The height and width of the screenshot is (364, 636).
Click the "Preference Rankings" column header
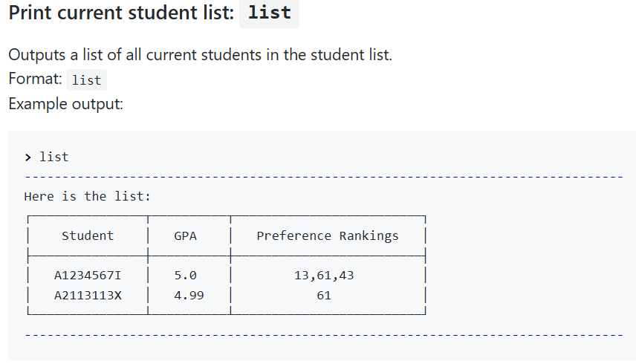327,235
